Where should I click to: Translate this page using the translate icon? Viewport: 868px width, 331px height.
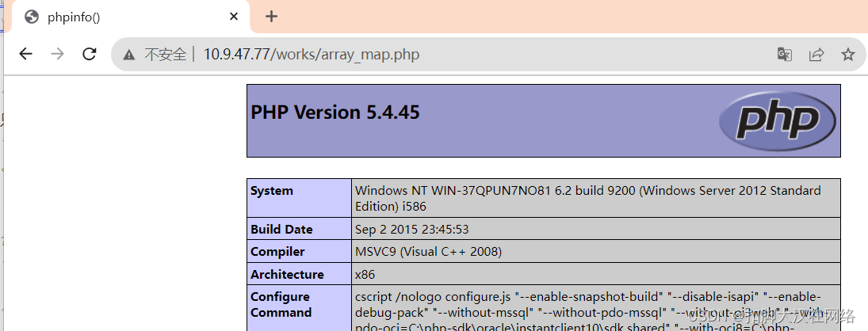coord(785,54)
